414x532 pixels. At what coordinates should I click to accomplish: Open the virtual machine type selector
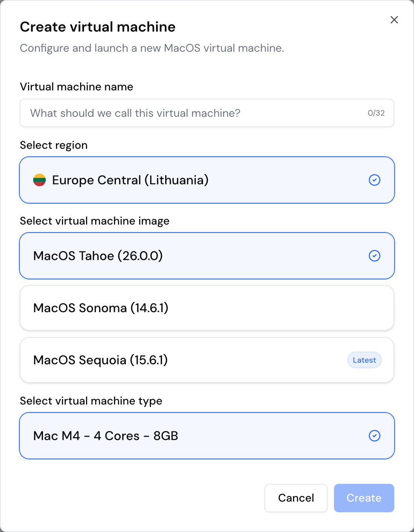pos(207,436)
